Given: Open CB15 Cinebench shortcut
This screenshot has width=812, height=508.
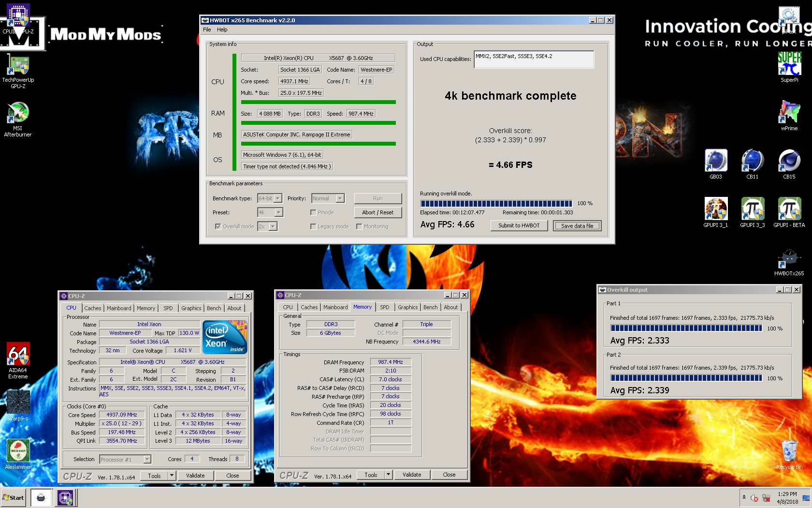Looking at the screenshot, I should (x=789, y=164).
